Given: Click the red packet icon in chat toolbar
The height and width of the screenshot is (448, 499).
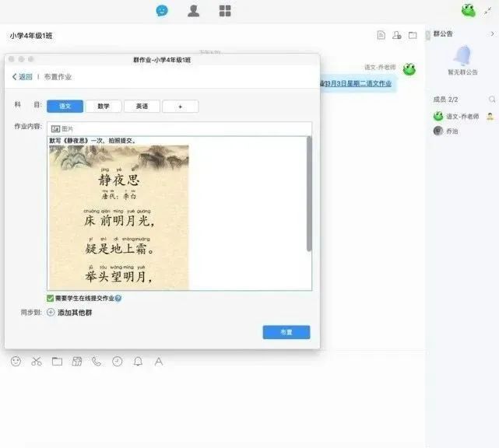Looking at the screenshot, I should click(x=77, y=362).
